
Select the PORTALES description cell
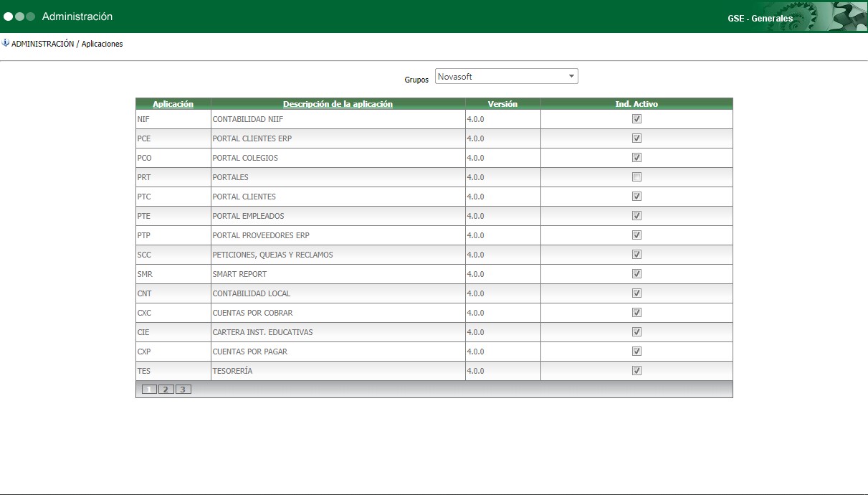click(338, 177)
